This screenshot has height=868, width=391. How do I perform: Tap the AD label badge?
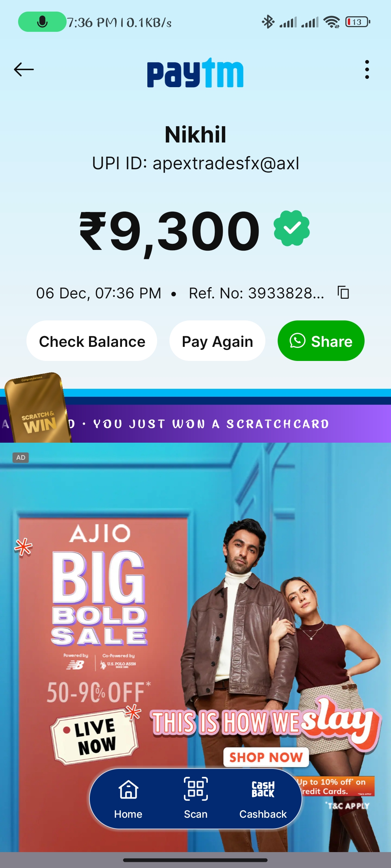21,458
